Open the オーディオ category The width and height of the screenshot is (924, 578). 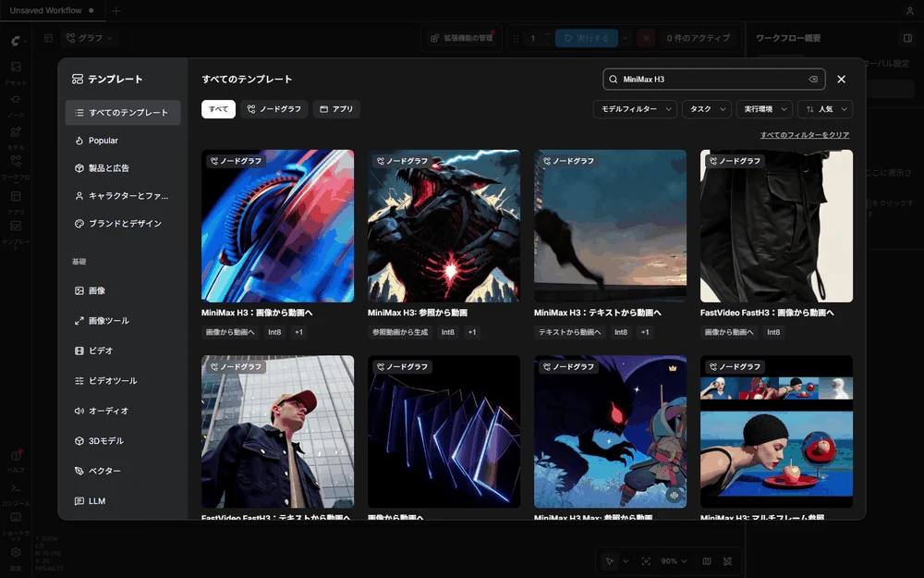[x=123, y=412]
